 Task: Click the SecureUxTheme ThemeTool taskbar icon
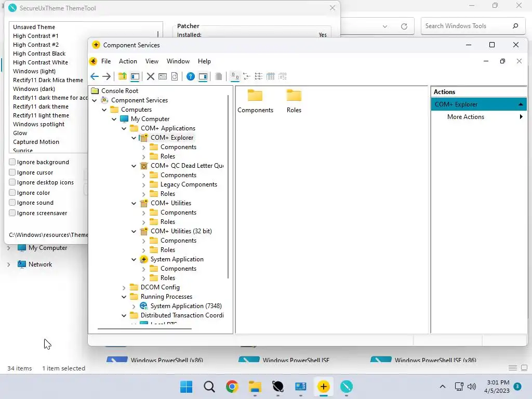click(347, 387)
